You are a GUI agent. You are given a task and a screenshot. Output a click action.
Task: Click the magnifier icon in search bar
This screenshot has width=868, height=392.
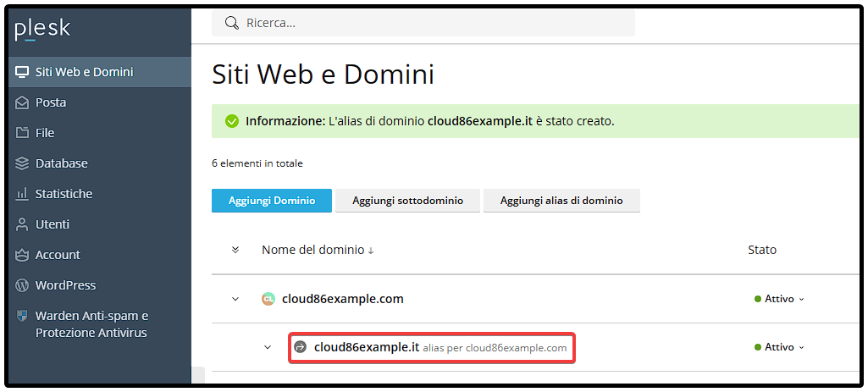click(x=231, y=23)
